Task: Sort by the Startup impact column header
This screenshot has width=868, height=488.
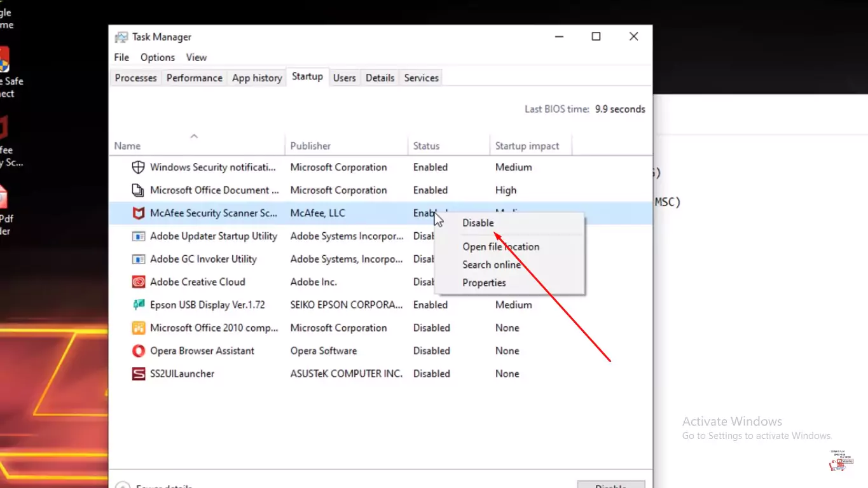Action: click(x=527, y=146)
